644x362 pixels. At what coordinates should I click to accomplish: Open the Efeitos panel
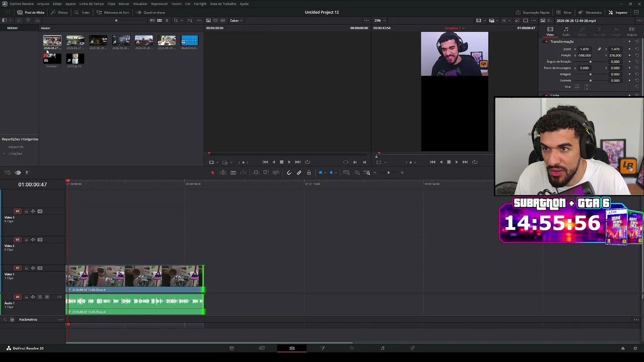coord(59,12)
